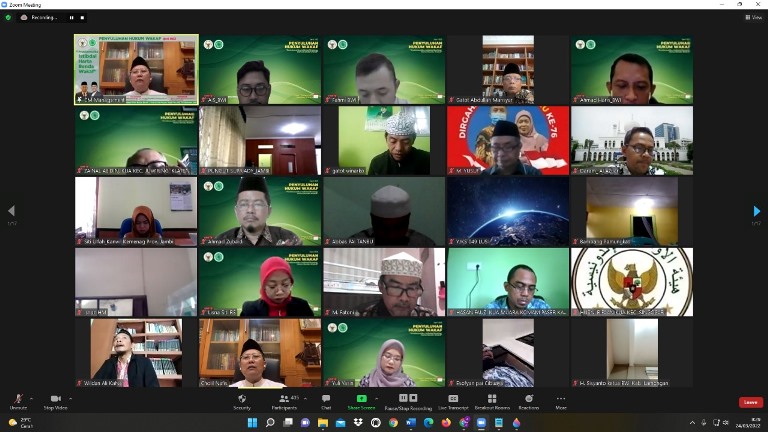Select H. Suyanto Kab. Lamongan tile
768x432 pixels.
(632, 353)
